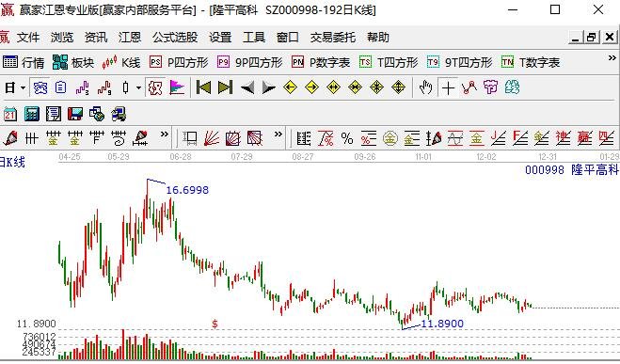Select the sine wave cycle tool
The image size is (620, 364).
point(455,138)
